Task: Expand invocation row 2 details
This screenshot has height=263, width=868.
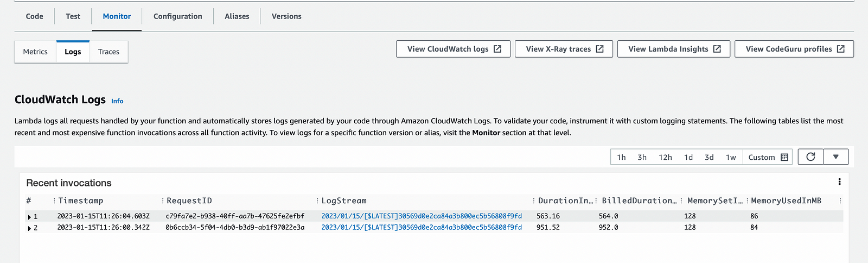Action: (29, 228)
